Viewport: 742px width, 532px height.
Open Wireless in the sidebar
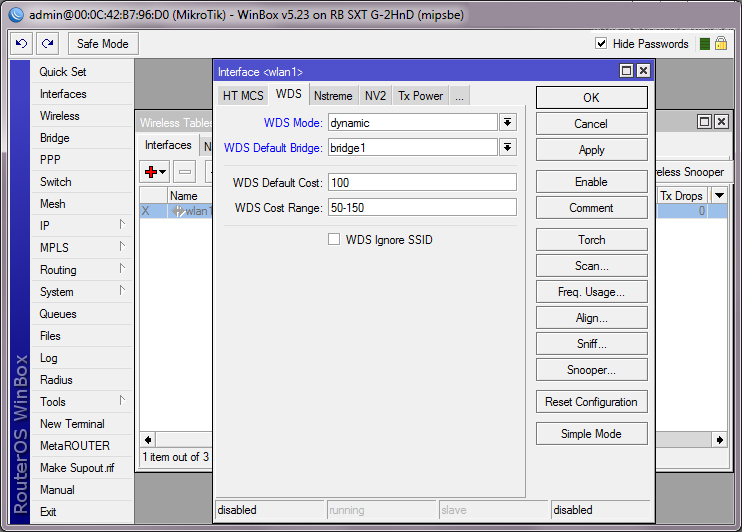pyautogui.click(x=81, y=116)
